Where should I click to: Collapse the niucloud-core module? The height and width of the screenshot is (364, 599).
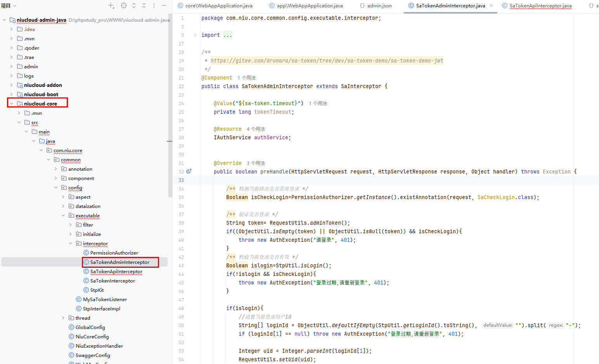click(12, 104)
